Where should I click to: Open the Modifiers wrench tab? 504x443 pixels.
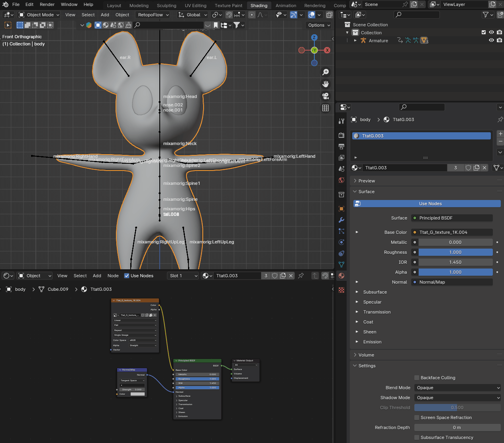[x=341, y=220]
